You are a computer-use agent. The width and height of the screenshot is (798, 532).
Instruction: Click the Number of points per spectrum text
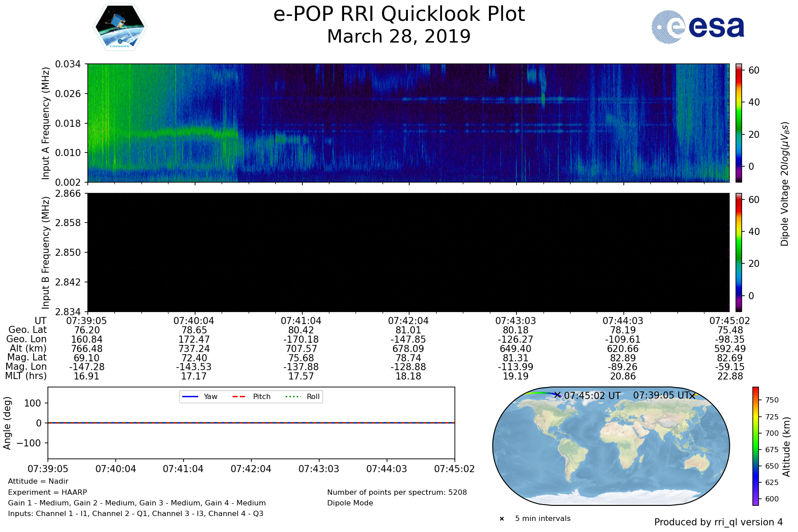tap(397, 492)
